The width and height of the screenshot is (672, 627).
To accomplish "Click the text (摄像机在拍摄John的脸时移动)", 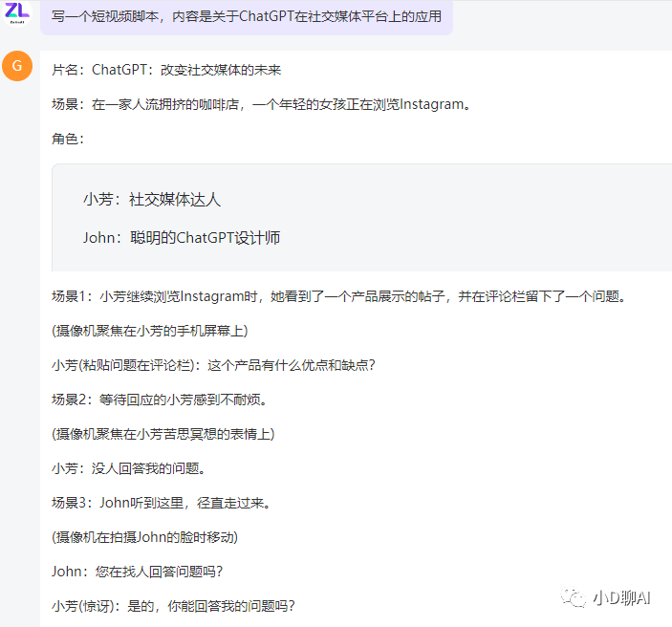I will point(145,537).
